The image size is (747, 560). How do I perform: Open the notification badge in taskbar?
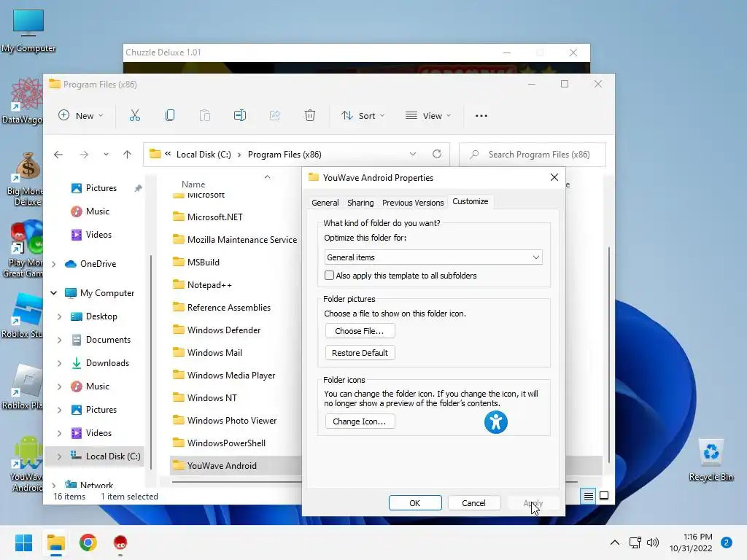[x=727, y=542]
